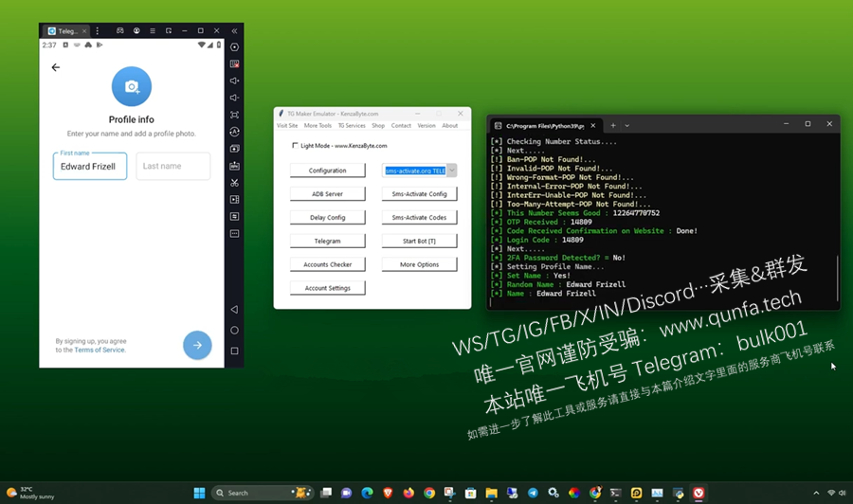Click emulator settings hexagon icon
853x504 pixels.
pyautogui.click(x=234, y=47)
